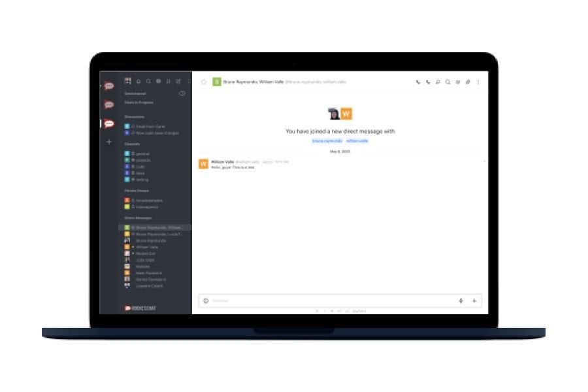Open the sidebar search icon

148,81
